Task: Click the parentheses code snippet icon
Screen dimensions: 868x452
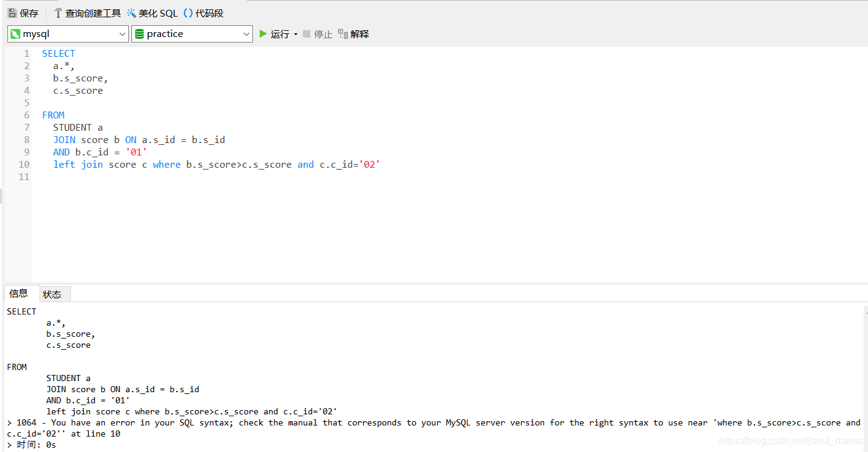Action: coord(188,13)
